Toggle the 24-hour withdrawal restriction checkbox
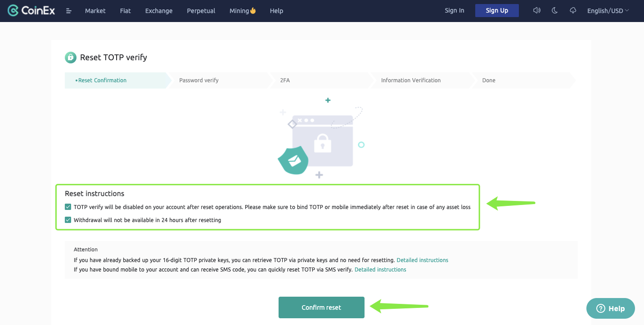 (x=68, y=220)
